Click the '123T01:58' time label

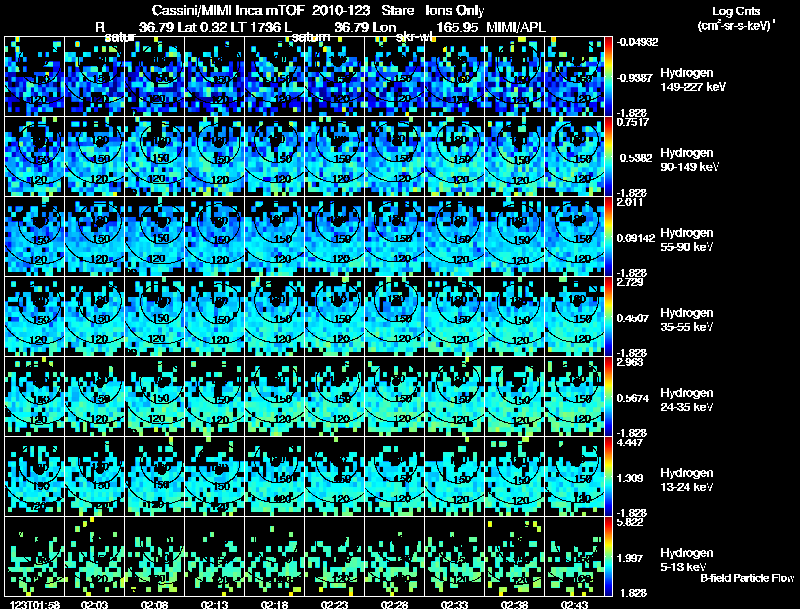coord(35,605)
